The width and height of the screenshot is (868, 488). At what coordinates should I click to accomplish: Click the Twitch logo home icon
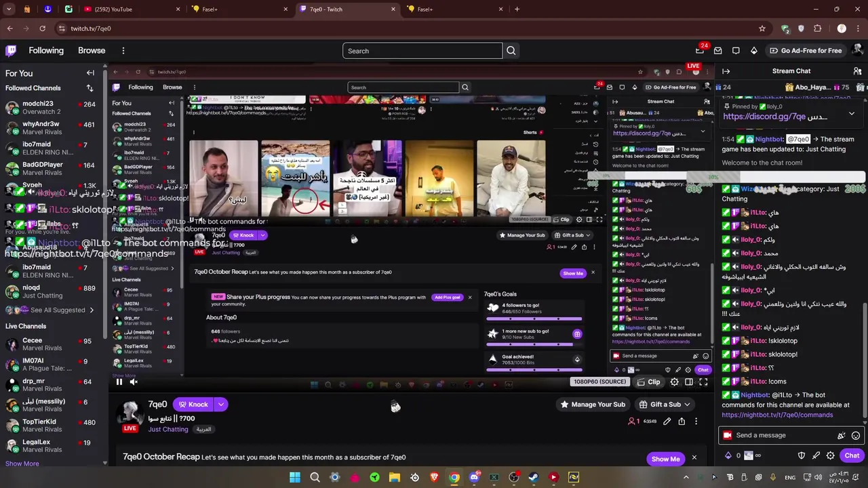pos(11,51)
